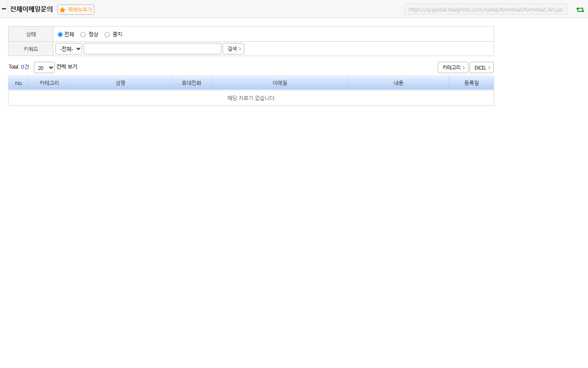The width and height of the screenshot is (588, 368).
Task: Click the 등록일 column header
Action: click(x=471, y=83)
